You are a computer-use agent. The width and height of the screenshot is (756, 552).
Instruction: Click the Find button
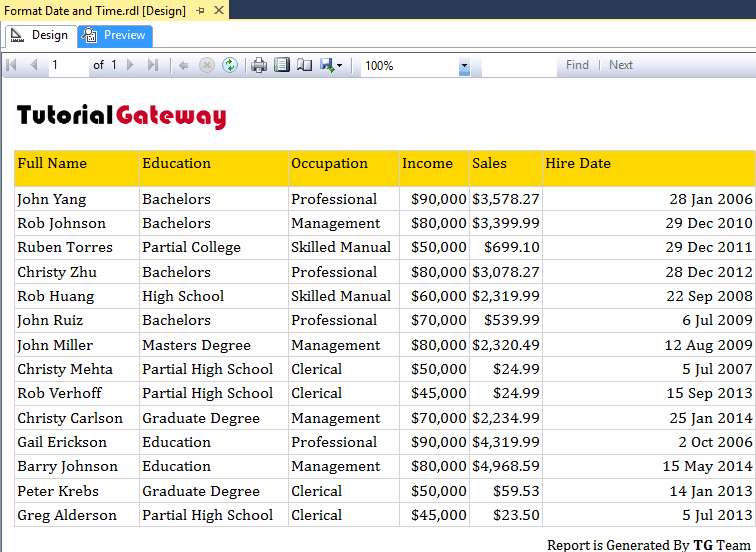[577, 65]
